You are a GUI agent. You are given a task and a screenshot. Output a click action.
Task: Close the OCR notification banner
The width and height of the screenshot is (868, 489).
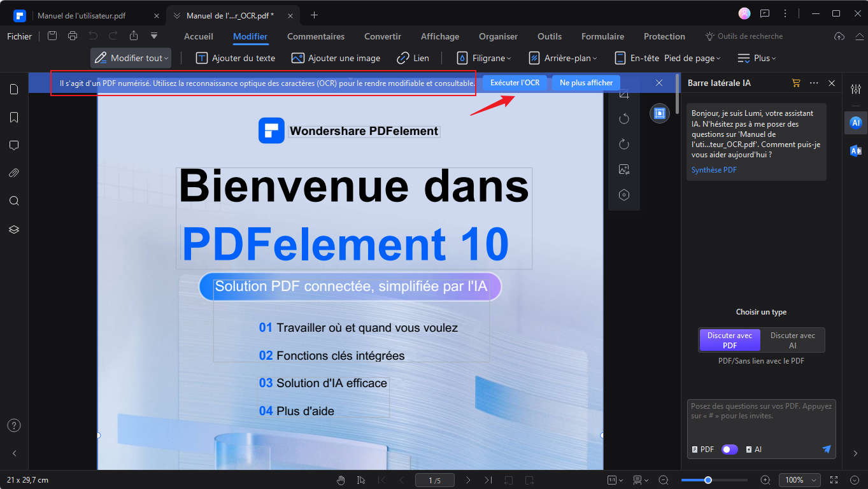tap(659, 83)
